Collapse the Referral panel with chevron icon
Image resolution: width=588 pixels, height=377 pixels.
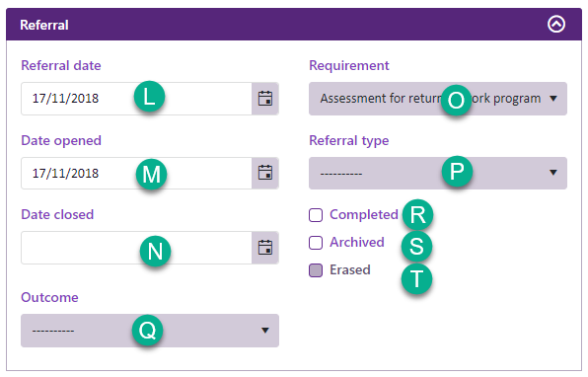pos(556,25)
